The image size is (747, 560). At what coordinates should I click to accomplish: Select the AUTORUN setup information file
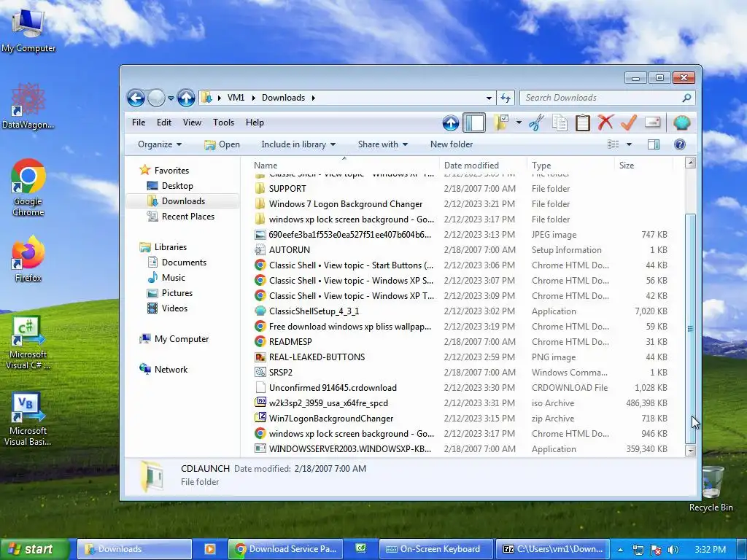click(x=289, y=250)
